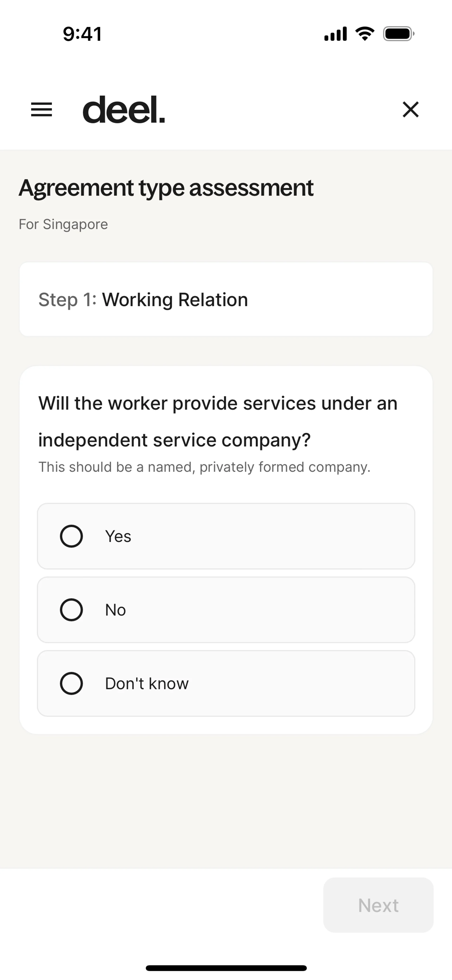Click the independent service company question text
Viewport: 452px width, 980px height.
point(218,421)
